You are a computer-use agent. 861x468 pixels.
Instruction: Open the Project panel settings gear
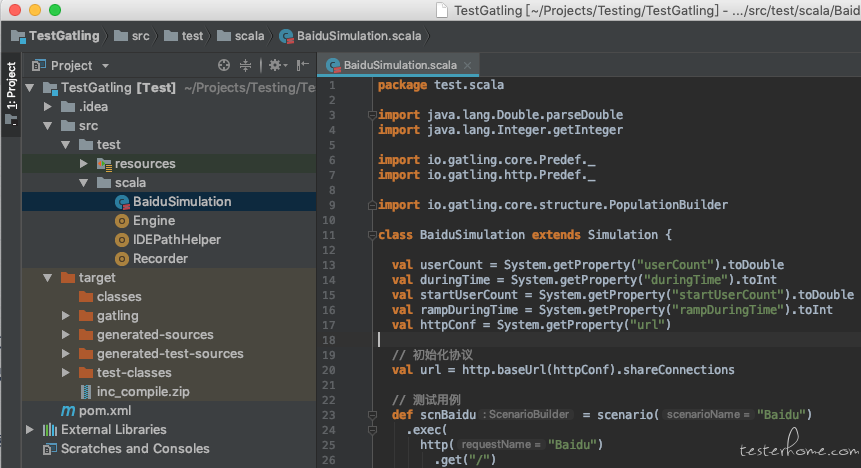pos(277,65)
